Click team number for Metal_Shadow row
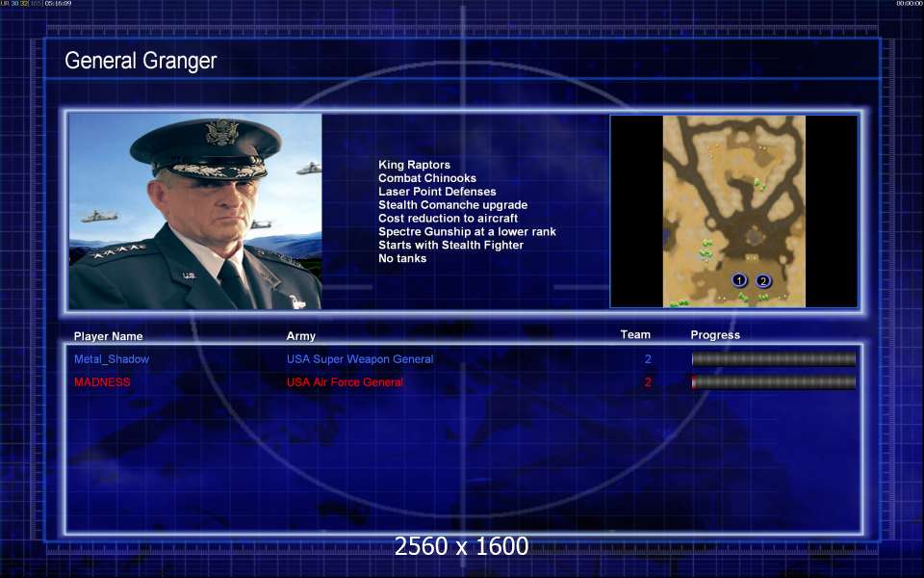The height and width of the screenshot is (578, 924). pyautogui.click(x=648, y=359)
